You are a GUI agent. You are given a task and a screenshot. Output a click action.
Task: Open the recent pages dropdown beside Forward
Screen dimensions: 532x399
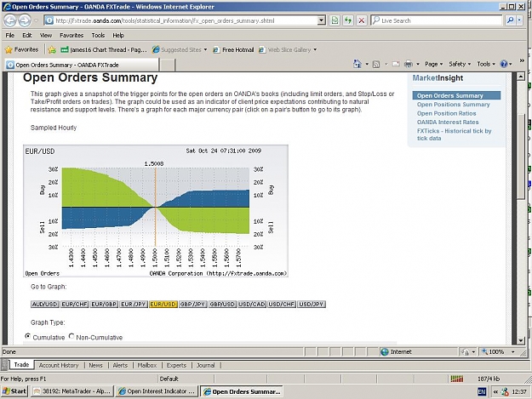[x=36, y=20]
